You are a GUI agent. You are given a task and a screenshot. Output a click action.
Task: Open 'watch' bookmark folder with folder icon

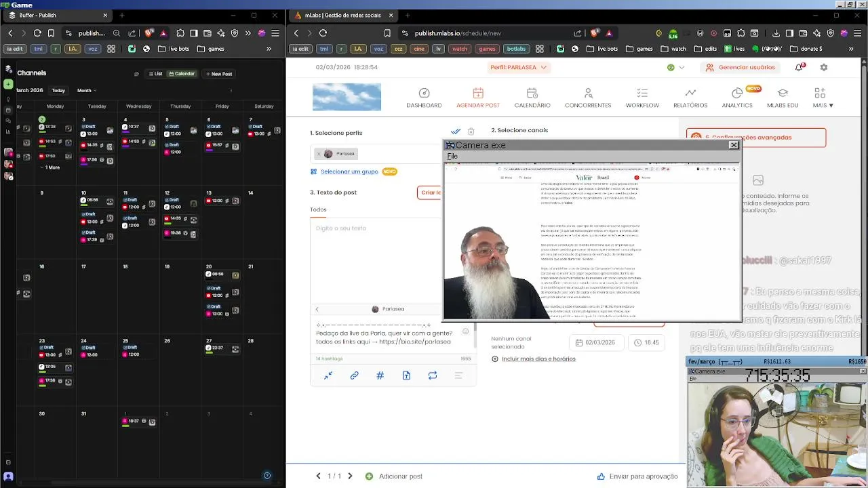coord(672,49)
